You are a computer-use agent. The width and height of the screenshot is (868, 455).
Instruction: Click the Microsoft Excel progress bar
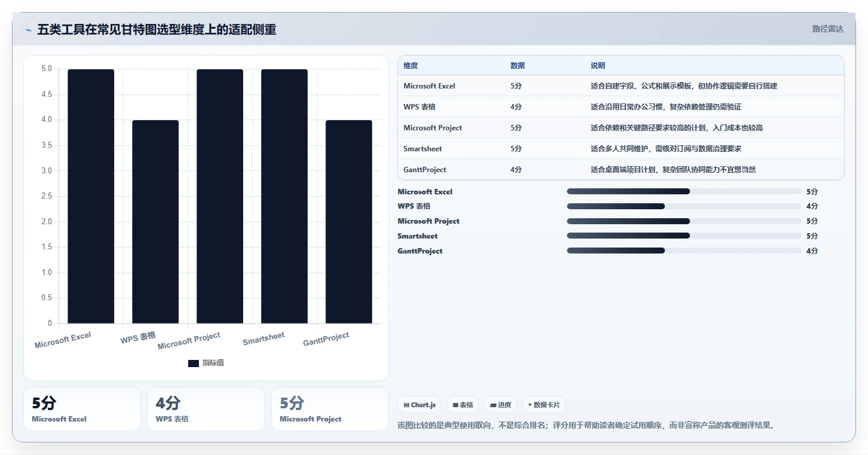tap(684, 191)
